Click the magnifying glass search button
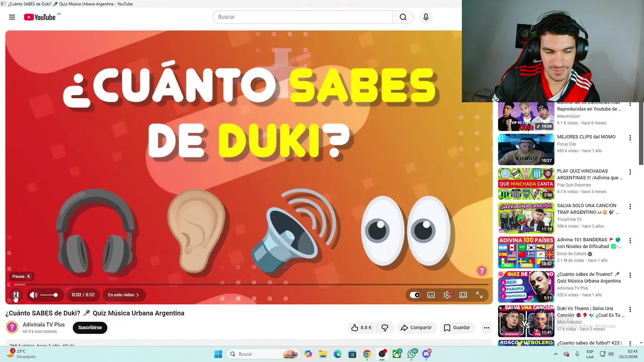 tap(403, 17)
